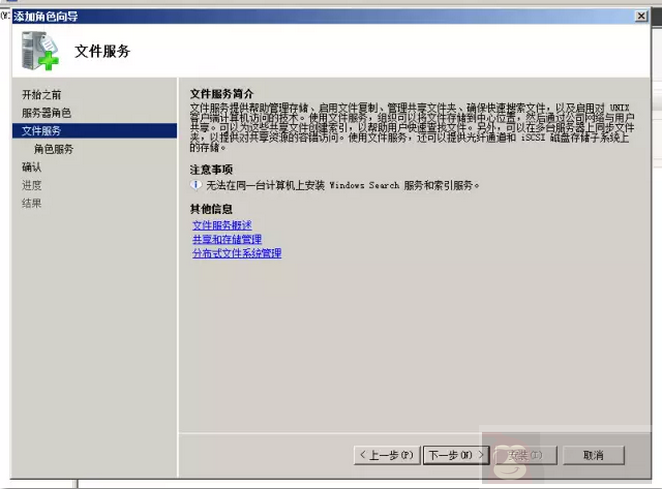
Task: Open 文件服务概述 link
Action: point(222,225)
